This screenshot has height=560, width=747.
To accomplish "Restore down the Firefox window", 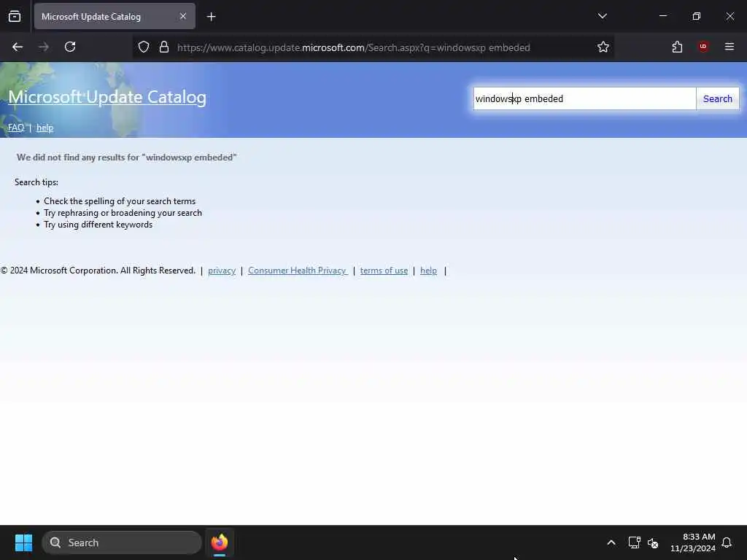I will (x=696, y=16).
